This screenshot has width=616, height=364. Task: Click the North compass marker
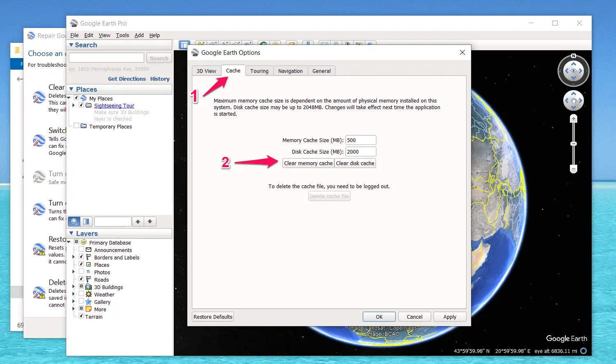coord(574,56)
